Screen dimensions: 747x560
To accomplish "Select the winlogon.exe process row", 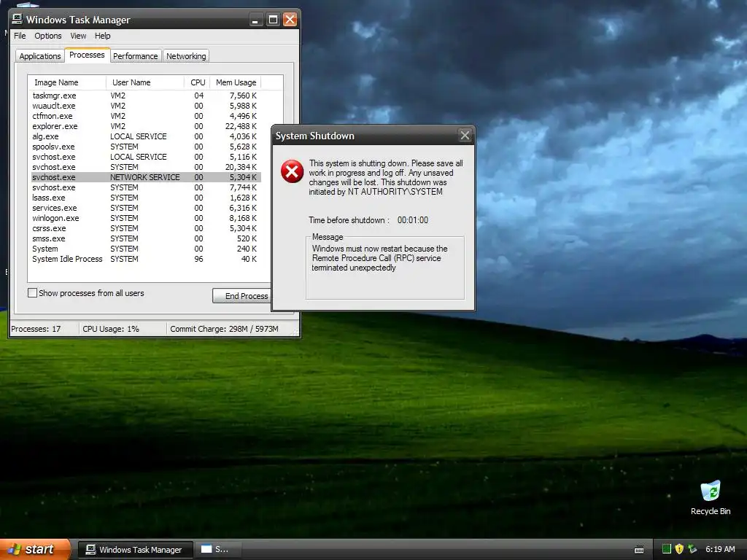I will pos(145,218).
